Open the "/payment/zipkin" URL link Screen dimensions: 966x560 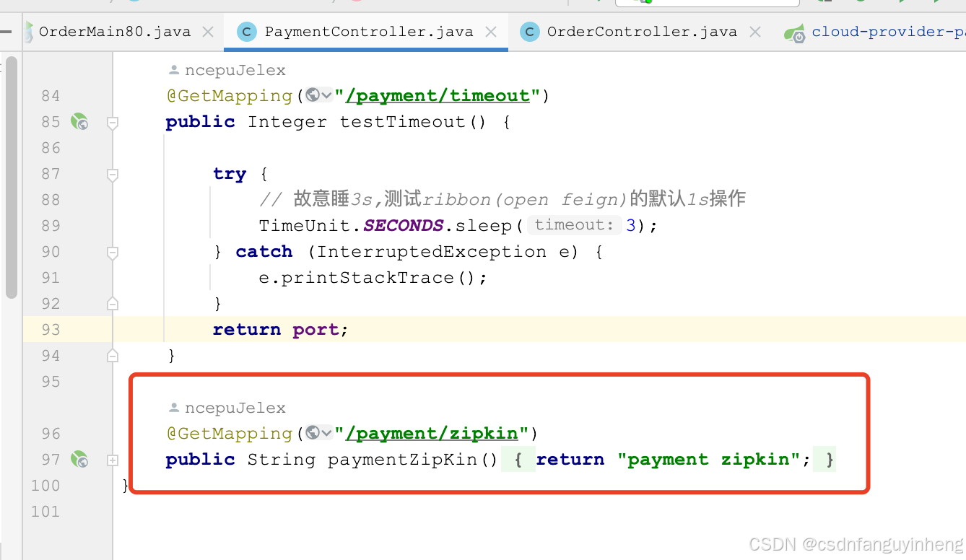[432, 433]
